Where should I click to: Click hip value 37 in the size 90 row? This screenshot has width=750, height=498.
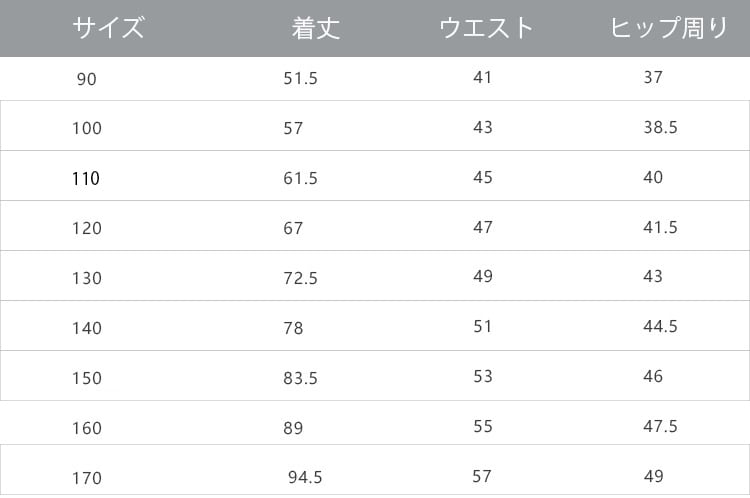pyautogui.click(x=653, y=76)
